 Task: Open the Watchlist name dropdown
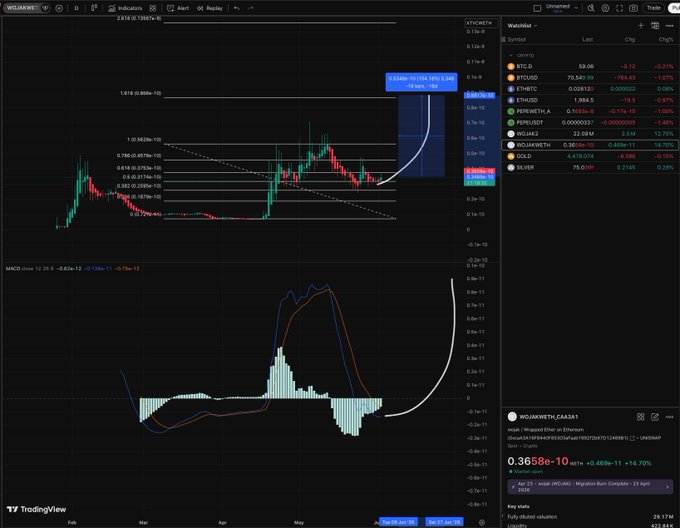pyautogui.click(x=523, y=26)
